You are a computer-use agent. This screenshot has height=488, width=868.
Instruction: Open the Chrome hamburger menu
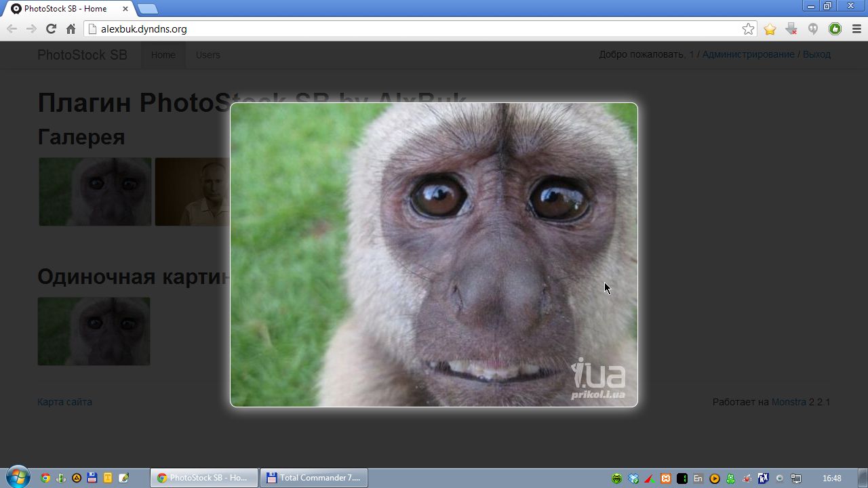click(x=856, y=28)
